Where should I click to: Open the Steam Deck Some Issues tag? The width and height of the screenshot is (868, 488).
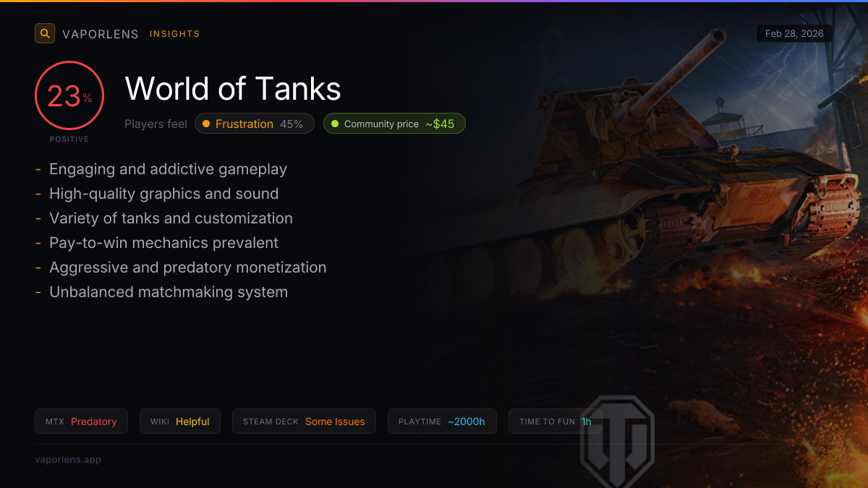click(x=304, y=421)
